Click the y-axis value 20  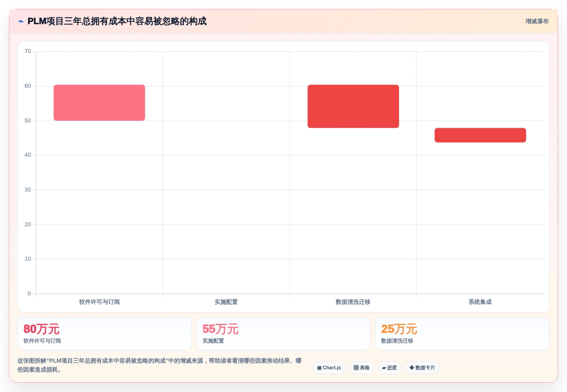coord(28,225)
